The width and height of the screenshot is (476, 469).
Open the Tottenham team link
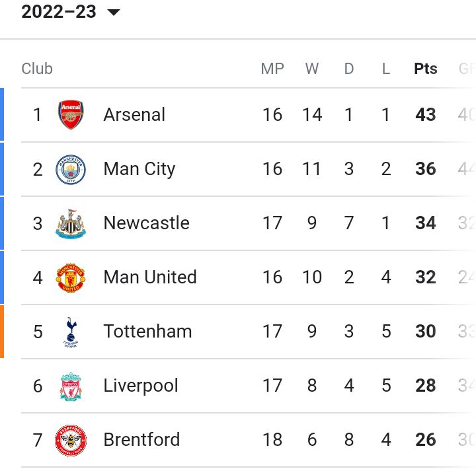[x=147, y=332]
